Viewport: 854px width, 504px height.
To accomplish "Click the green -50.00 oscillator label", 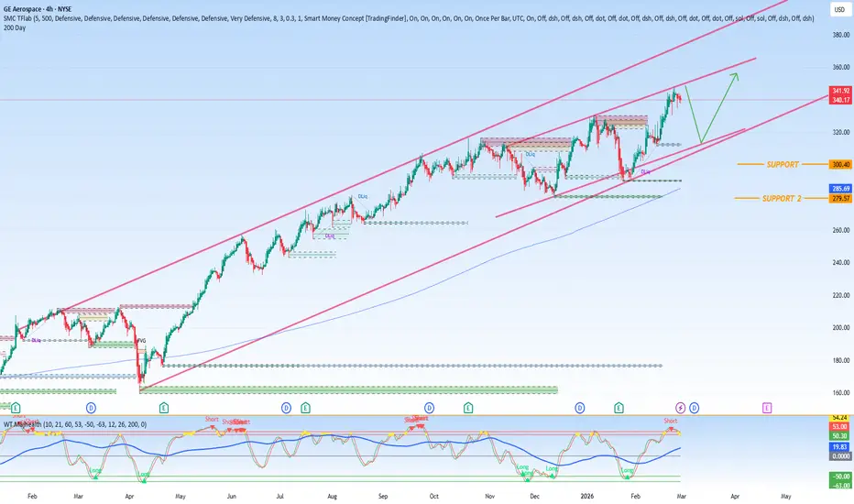I will (x=840, y=477).
